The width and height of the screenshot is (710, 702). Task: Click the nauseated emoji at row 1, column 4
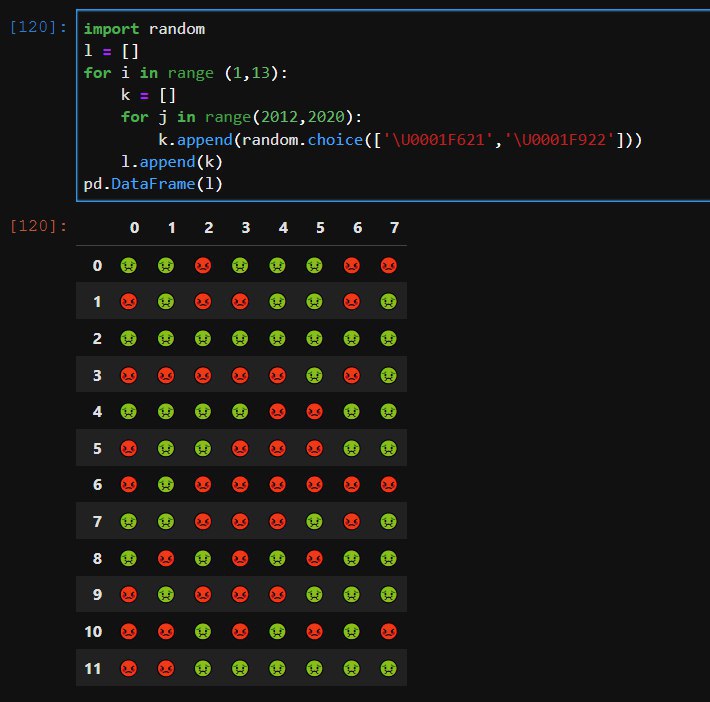coord(277,301)
